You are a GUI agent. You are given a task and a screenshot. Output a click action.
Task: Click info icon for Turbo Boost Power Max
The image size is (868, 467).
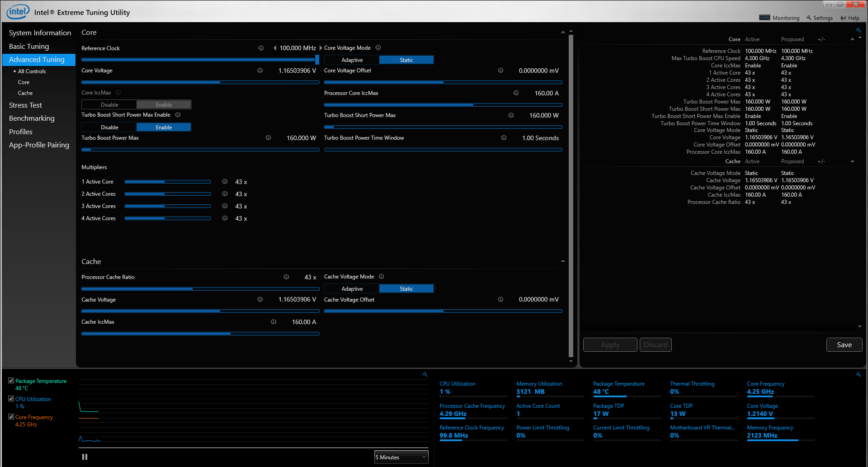(268, 138)
